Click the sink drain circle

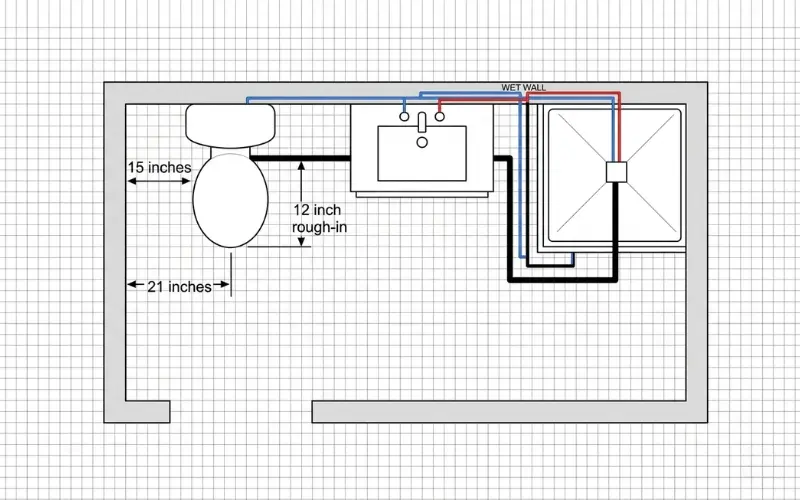(422, 142)
